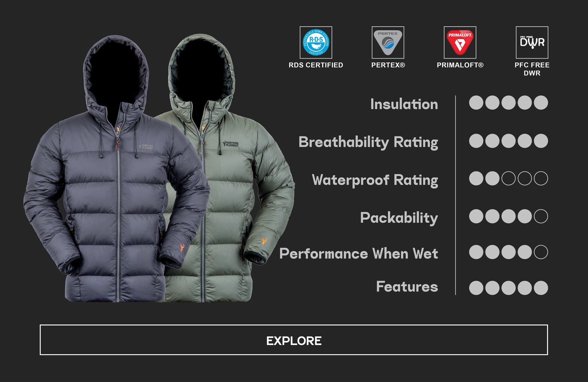The height and width of the screenshot is (382, 588).
Task: Click the red PrimaLoft logo icon
Action: tap(460, 43)
